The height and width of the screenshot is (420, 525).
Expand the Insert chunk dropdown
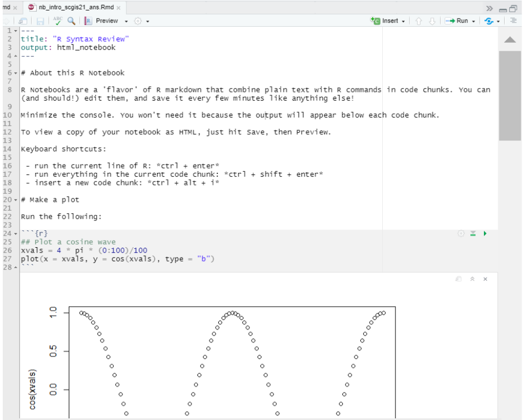pyautogui.click(x=404, y=21)
